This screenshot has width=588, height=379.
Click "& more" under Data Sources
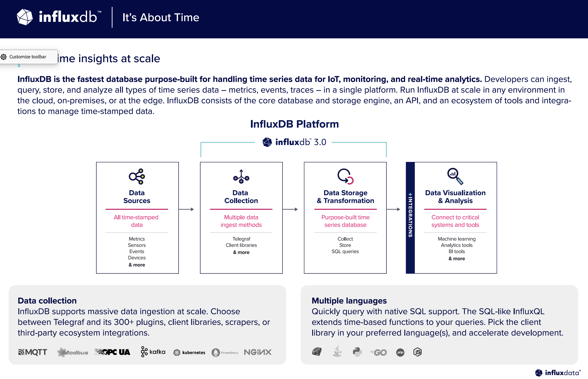pyautogui.click(x=137, y=265)
